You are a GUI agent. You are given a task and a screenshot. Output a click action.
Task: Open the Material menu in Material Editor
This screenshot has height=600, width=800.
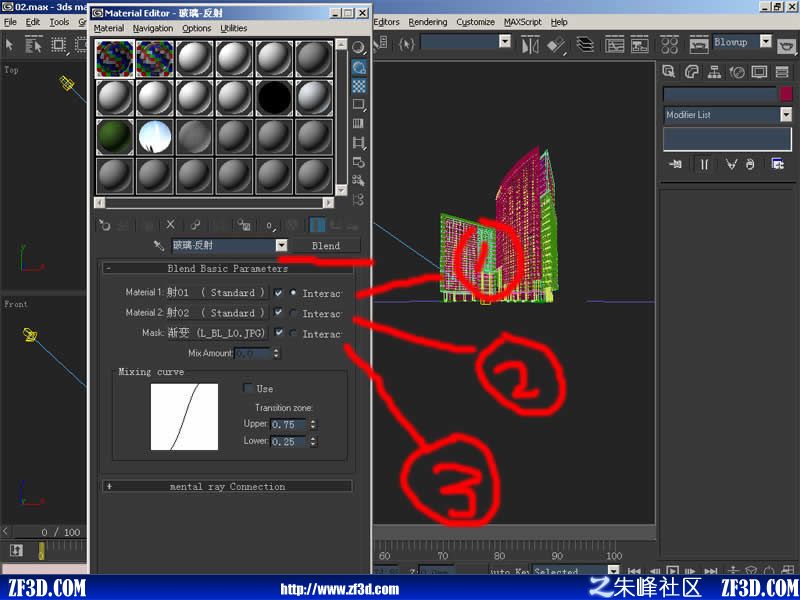click(x=109, y=29)
